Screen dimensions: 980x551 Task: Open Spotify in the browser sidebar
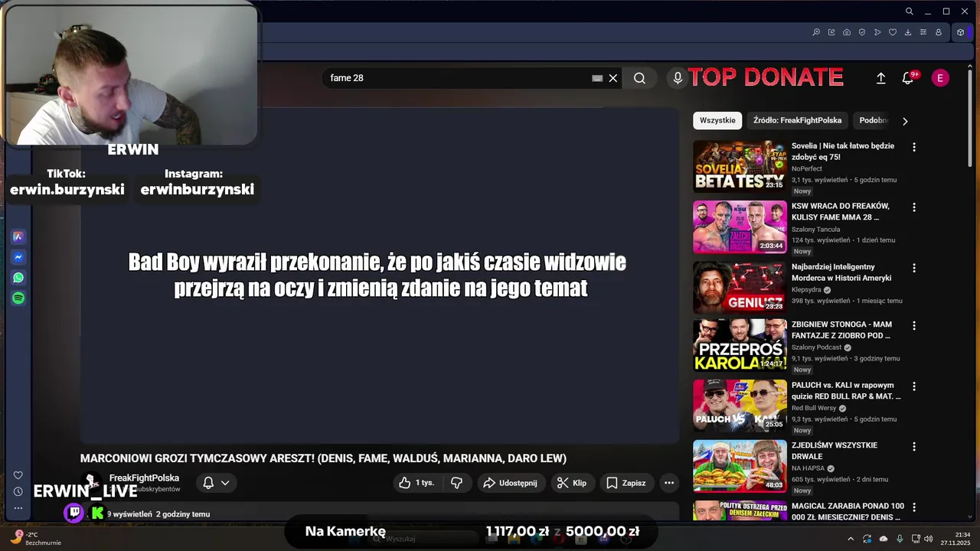(x=18, y=298)
